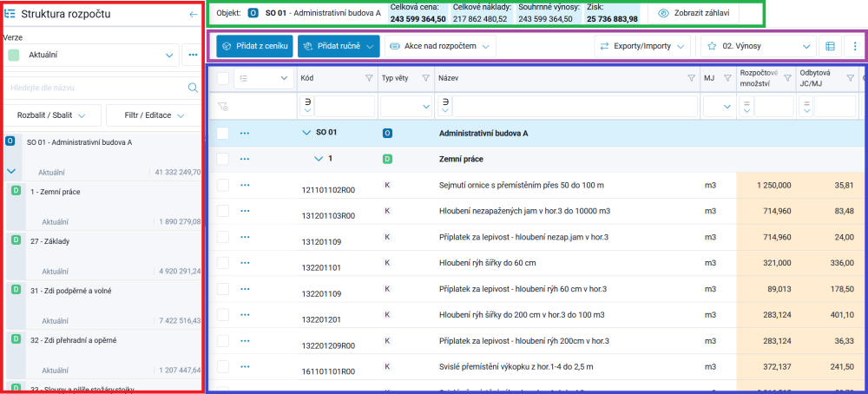This screenshot has height=394, width=868.
Task: Open row menu for Administrativní budova A
Action: click(246, 133)
